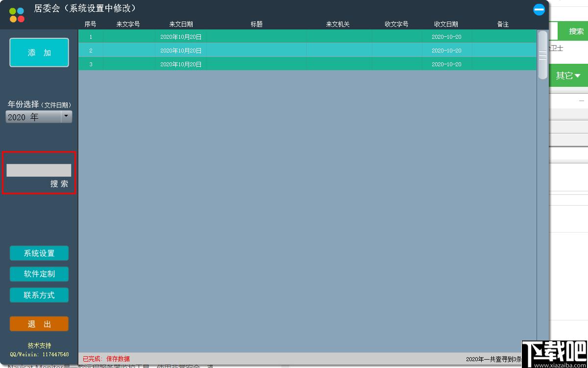Click the 备注 column header
The height and width of the screenshot is (368, 588).
pos(503,24)
